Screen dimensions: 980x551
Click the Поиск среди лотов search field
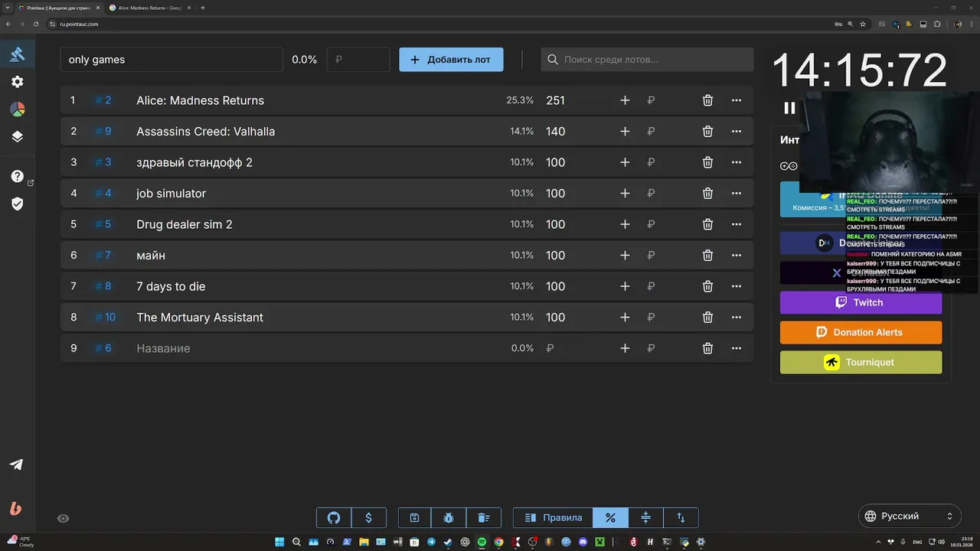pos(647,60)
